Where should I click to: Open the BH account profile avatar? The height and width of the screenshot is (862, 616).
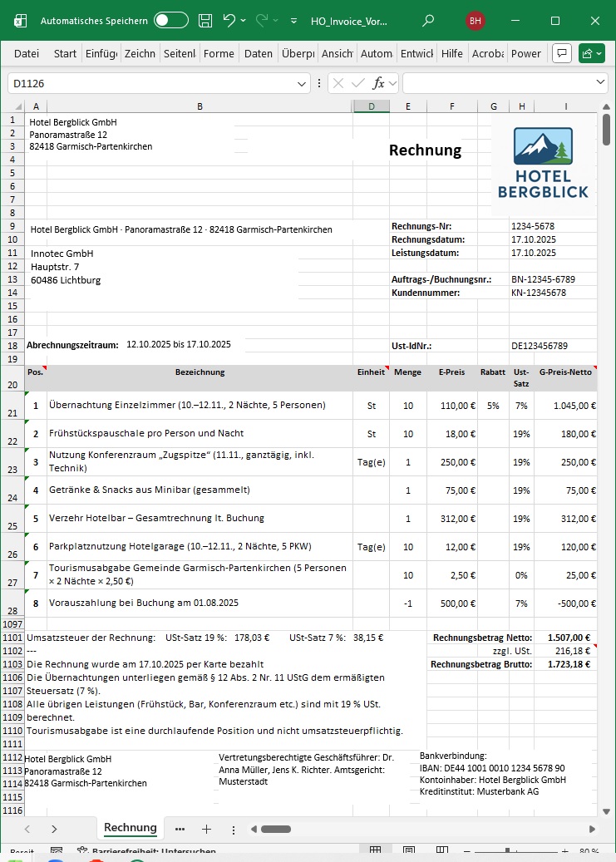[x=476, y=20]
